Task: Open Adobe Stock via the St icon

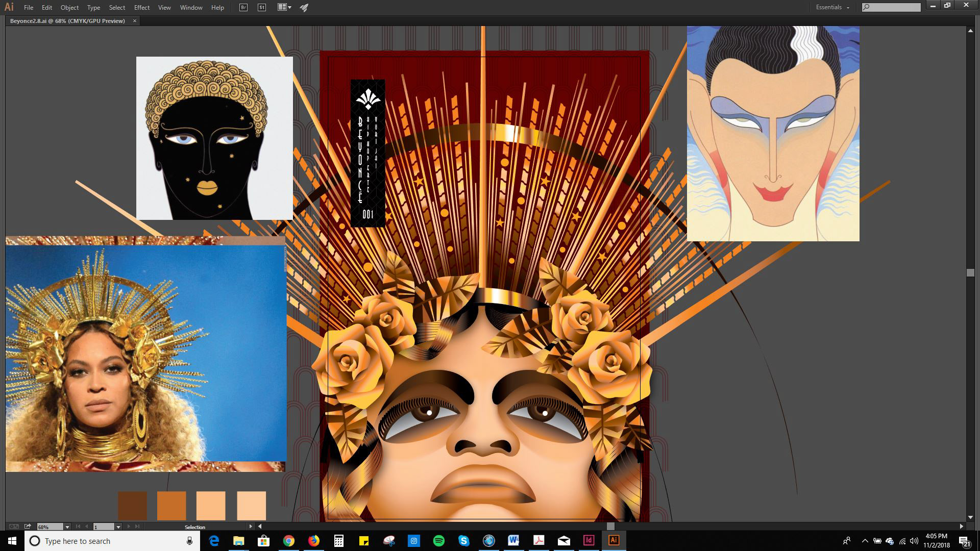Action: tap(262, 8)
